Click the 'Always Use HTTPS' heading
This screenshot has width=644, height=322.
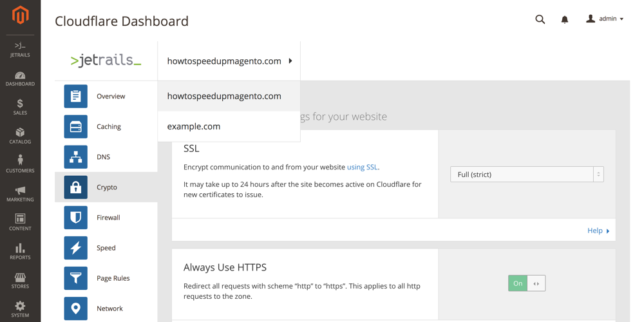[225, 267]
